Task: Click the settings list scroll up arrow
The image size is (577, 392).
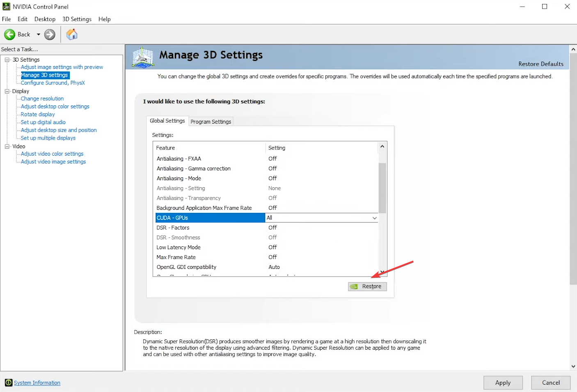Action: pos(382,146)
